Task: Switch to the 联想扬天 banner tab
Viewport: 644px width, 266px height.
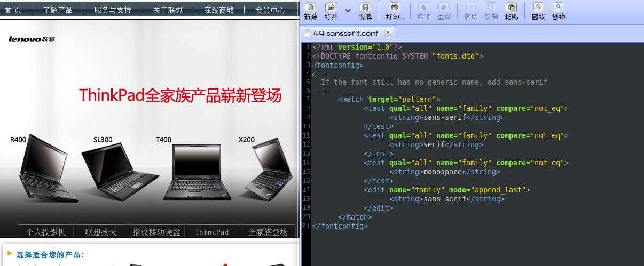Action: pyautogui.click(x=101, y=232)
